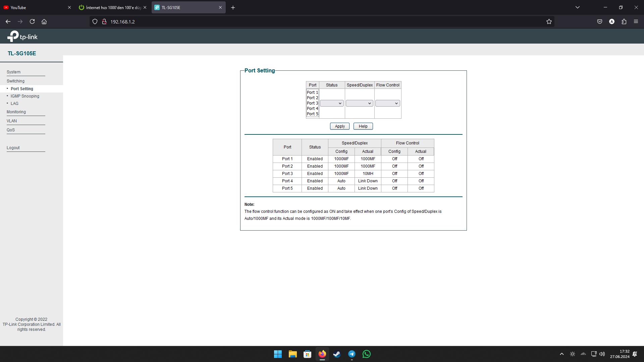Click the Save to Pocket icon
644x362 pixels.
tap(600, 21)
